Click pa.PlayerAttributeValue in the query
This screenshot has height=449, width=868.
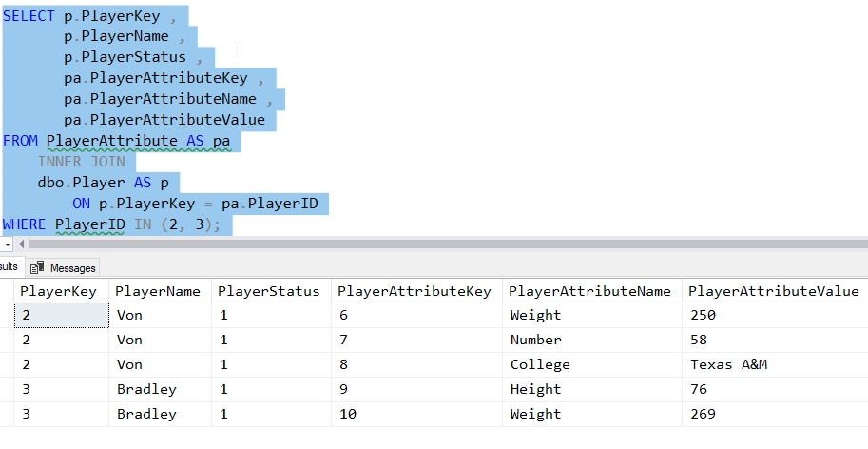click(x=164, y=120)
